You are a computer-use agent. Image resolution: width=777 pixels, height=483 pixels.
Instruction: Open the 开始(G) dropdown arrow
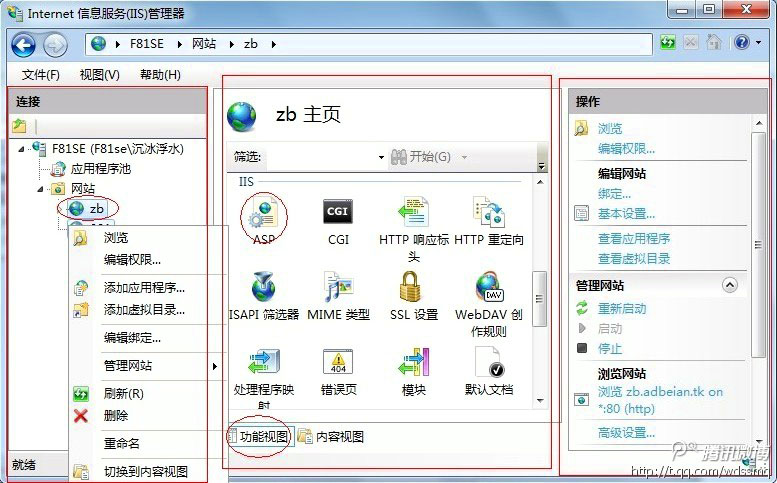(x=464, y=158)
